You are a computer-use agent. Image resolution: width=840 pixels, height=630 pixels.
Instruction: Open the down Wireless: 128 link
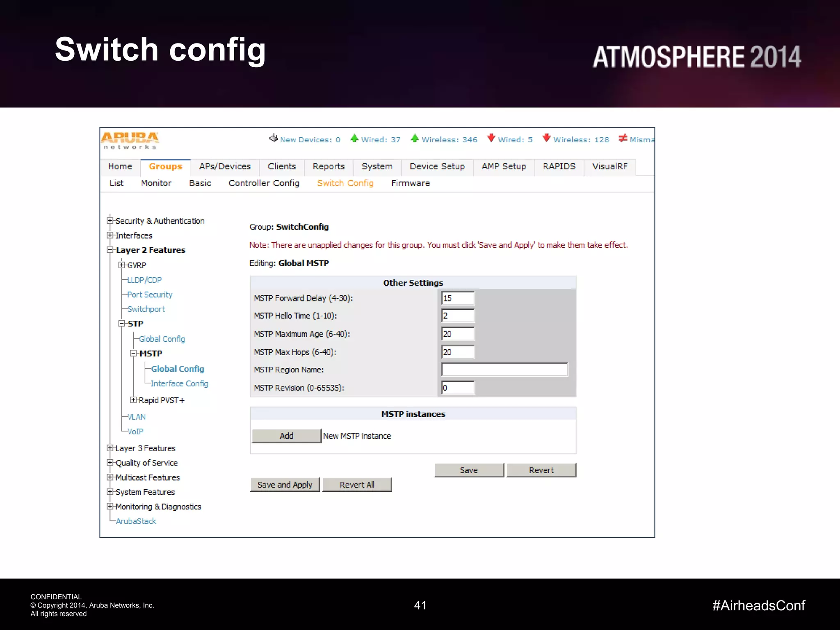coord(581,139)
